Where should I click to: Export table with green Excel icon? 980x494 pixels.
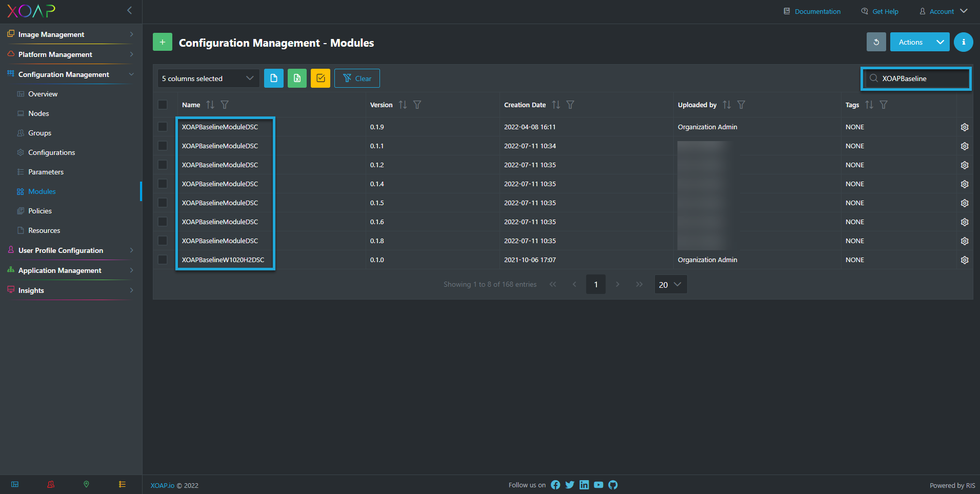pos(297,78)
